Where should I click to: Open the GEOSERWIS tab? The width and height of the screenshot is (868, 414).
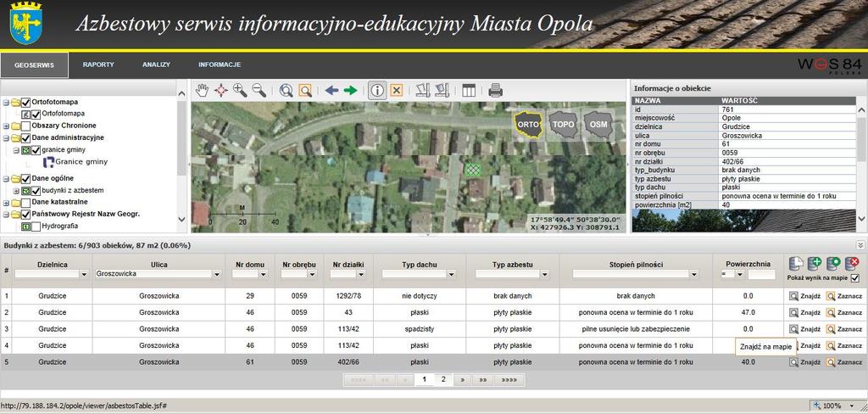coord(34,64)
